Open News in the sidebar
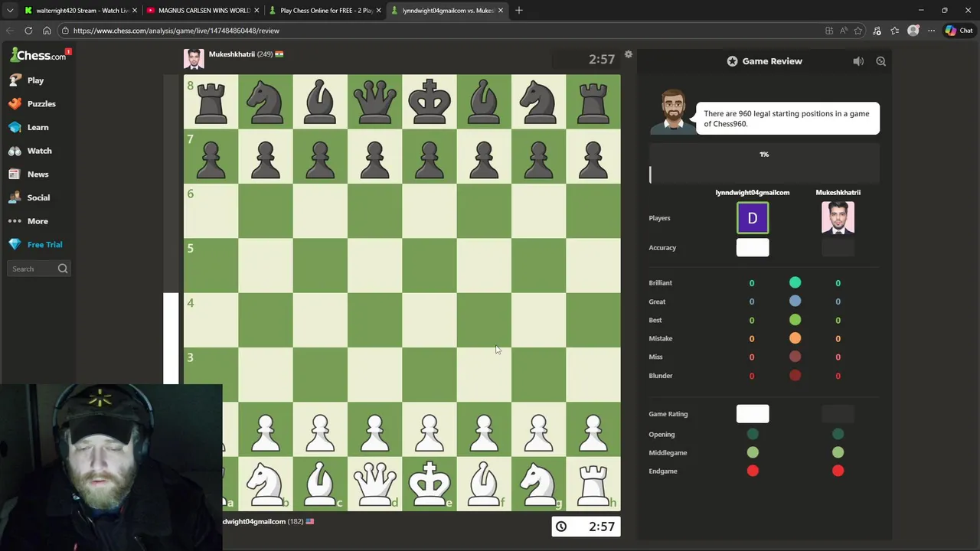Screen dimensions: 980x551 point(29,174)
